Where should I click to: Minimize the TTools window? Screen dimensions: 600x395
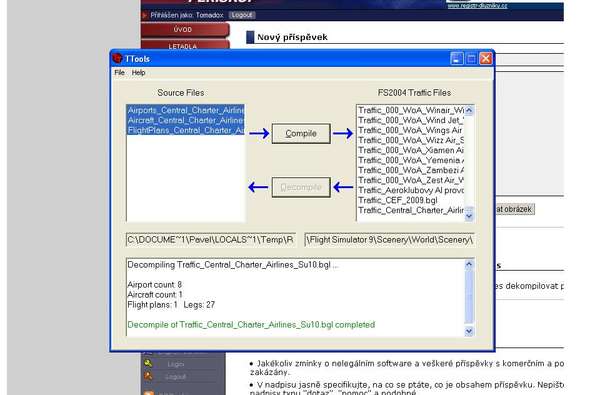[x=457, y=59]
